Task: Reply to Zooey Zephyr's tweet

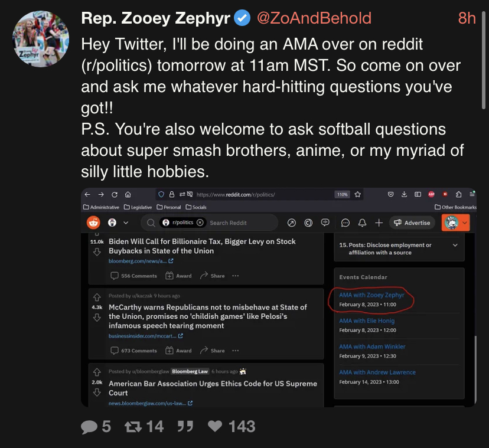Action: 90,426
